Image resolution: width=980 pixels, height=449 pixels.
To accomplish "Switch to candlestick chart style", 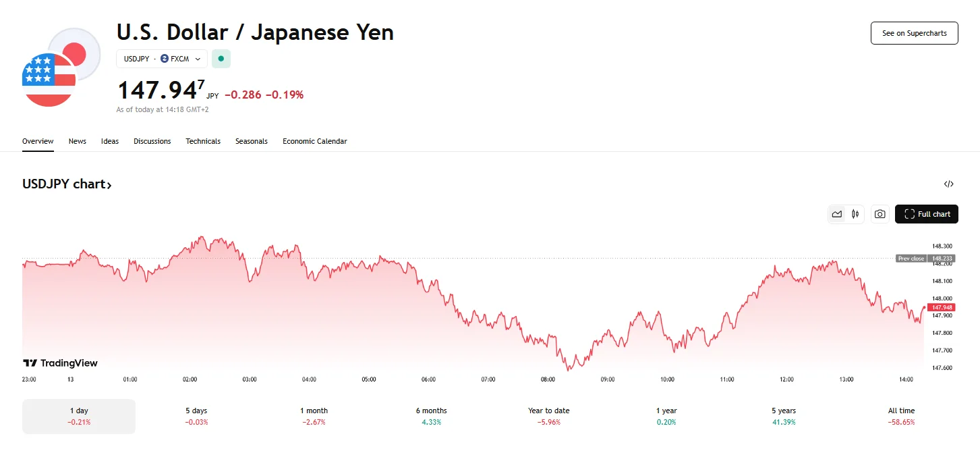I will [855, 214].
